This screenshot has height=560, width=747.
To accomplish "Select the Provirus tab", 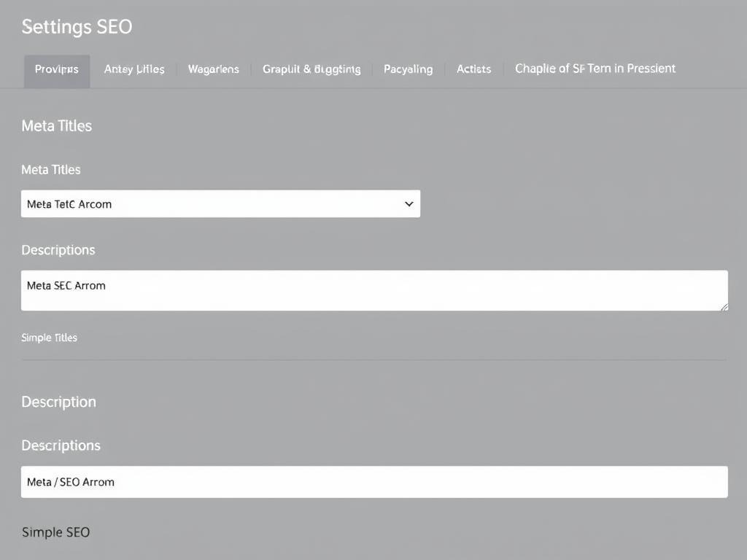I will pos(57,71).
